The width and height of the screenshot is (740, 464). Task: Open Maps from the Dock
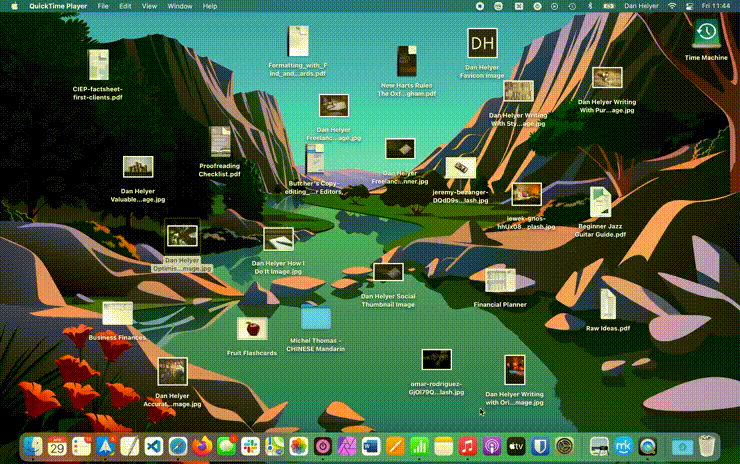click(274, 446)
